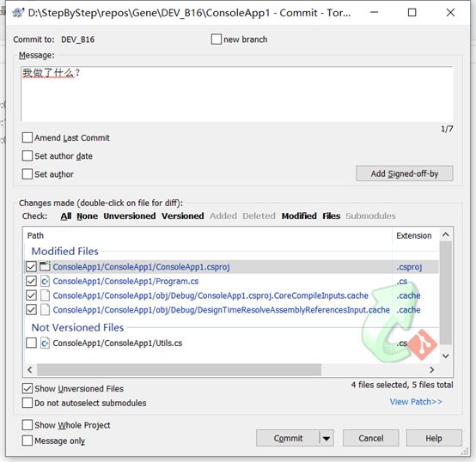Open the View Patch>> link
This screenshot has height=462, width=476.
coord(416,402)
